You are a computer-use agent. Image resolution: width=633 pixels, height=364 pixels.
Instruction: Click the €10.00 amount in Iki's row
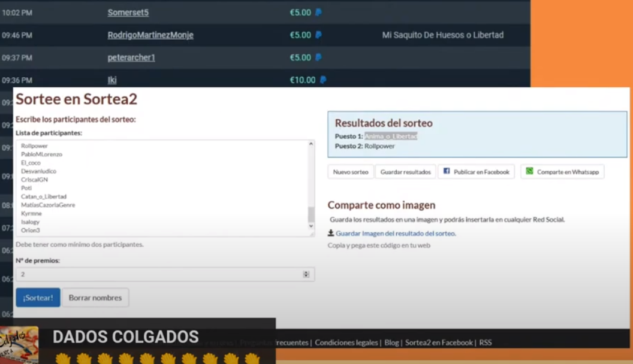pyautogui.click(x=303, y=80)
